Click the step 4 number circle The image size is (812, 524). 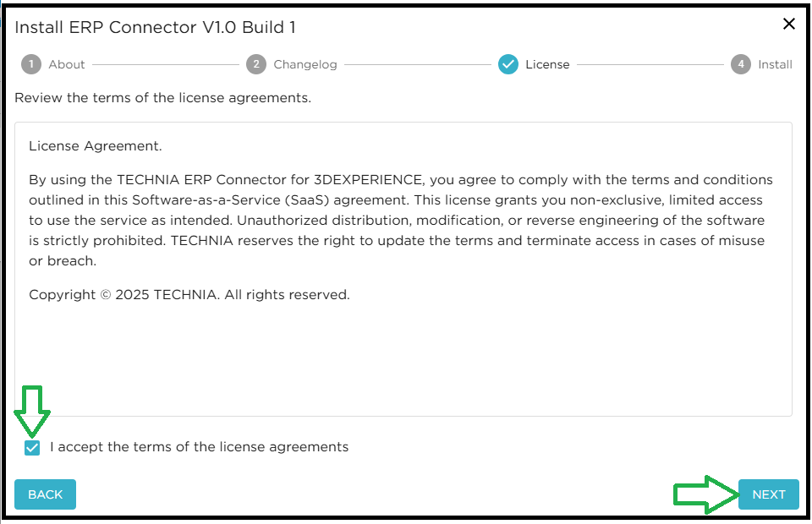(741, 64)
